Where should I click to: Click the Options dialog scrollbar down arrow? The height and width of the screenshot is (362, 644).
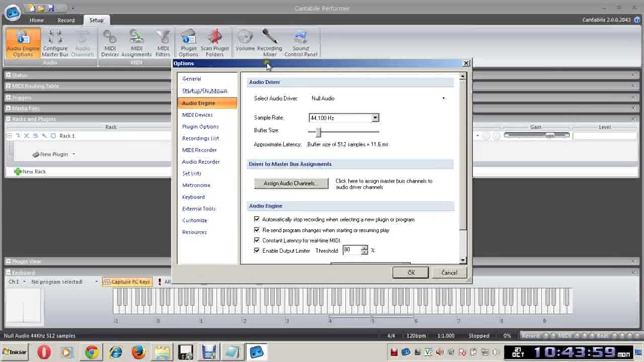point(463,260)
